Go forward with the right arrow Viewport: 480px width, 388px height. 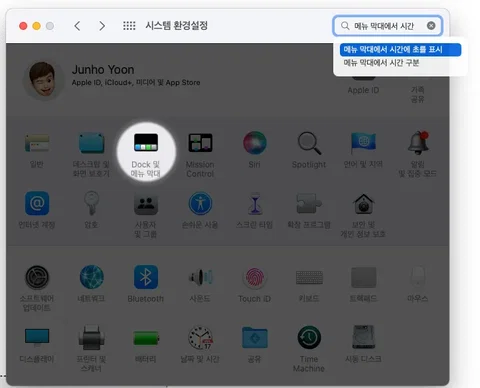(x=102, y=26)
